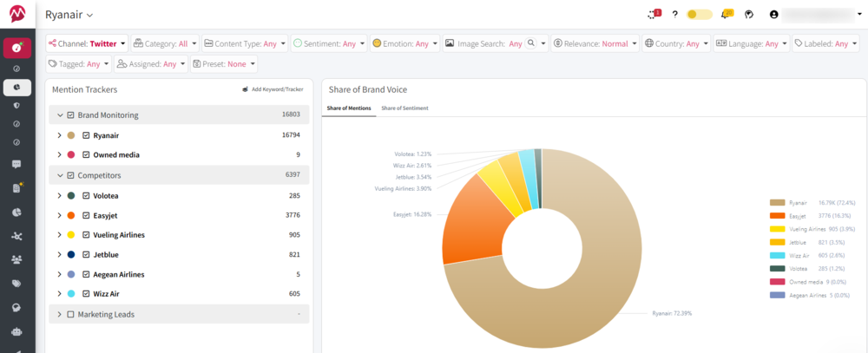Open the Language filter dropdown
The image size is (868, 353).
752,43
